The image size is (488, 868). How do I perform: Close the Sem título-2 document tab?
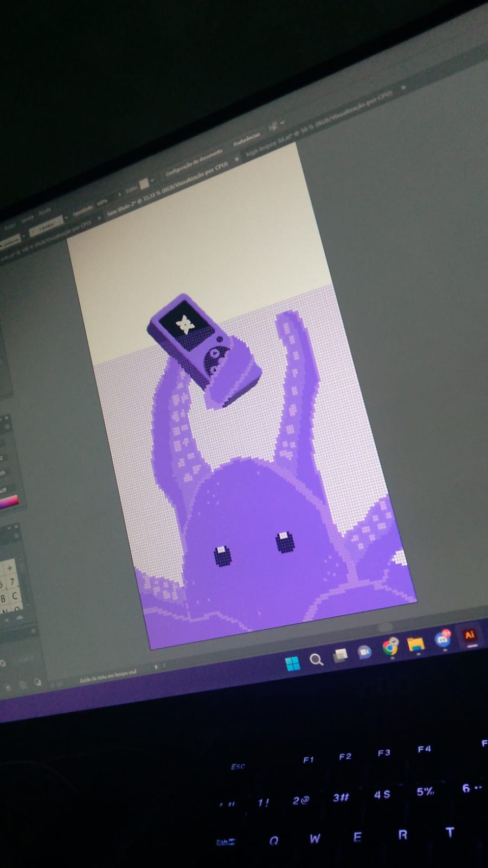coord(236,159)
